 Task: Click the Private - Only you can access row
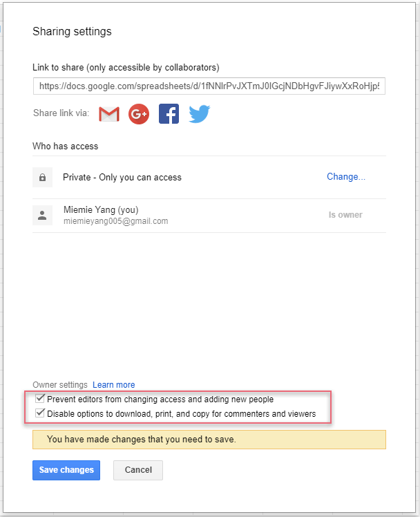pyautogui.click(x=209, y=178)
